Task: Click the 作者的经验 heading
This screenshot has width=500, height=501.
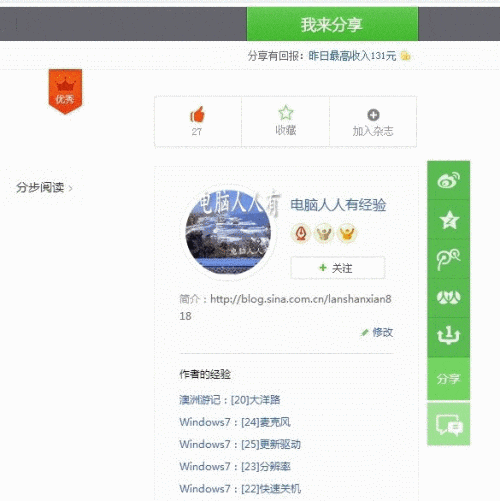Action: click(205, 374)
